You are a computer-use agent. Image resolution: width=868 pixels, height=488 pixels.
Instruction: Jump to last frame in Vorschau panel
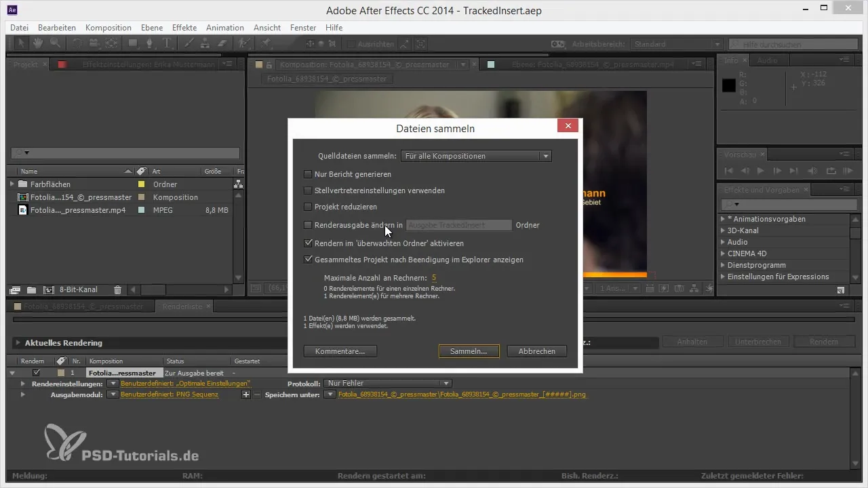pos(793,171)
